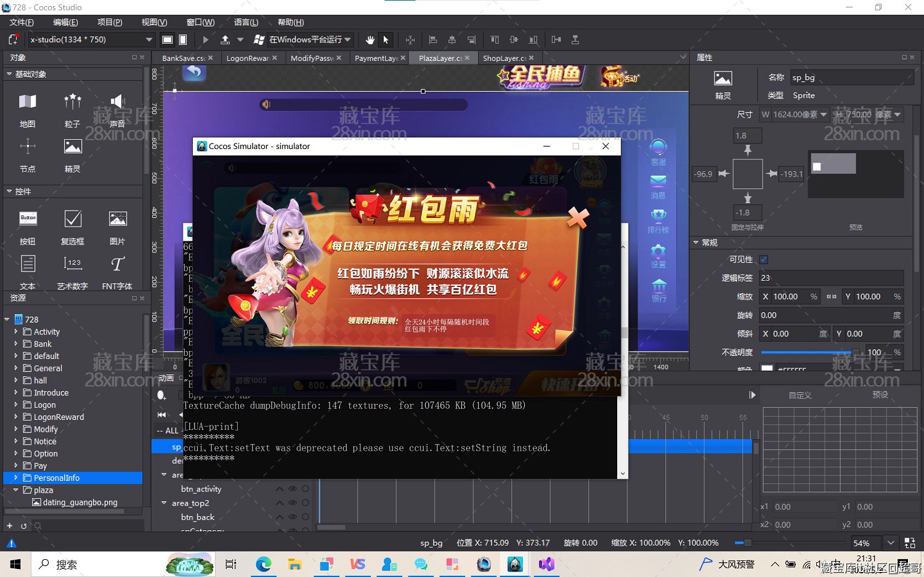This screenshot has height=577, width=924.
Task: Adjust the opacity (不透明度) slider
Action: click(811, 352)
